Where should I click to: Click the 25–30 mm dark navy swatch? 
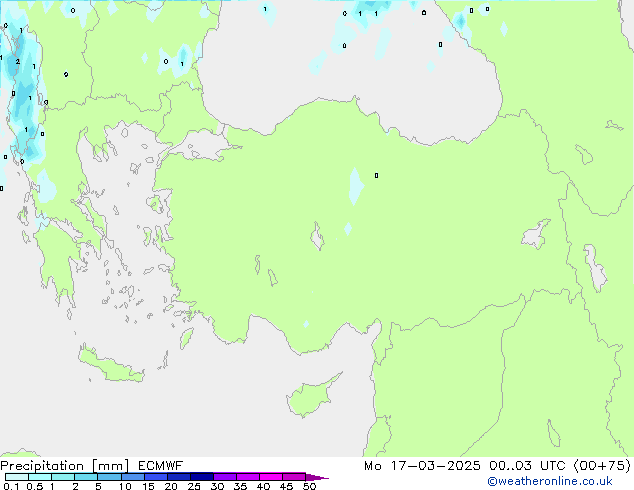[x=201, y=477]
